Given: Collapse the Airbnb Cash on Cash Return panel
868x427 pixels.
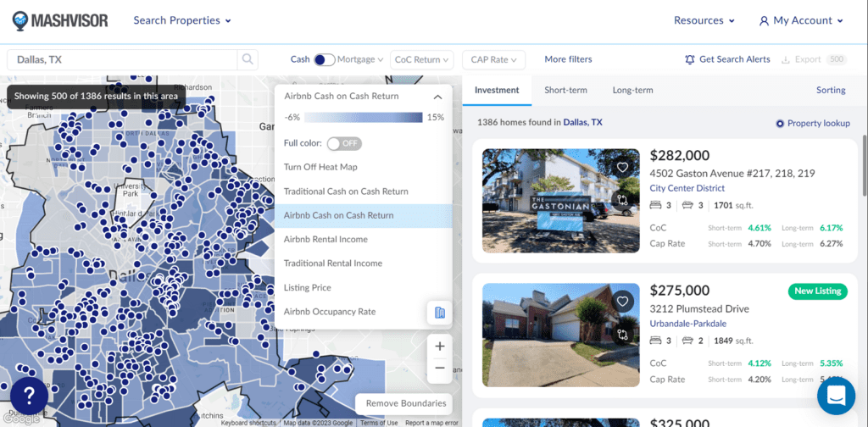Looking at the screenshot, I should 437,97.
